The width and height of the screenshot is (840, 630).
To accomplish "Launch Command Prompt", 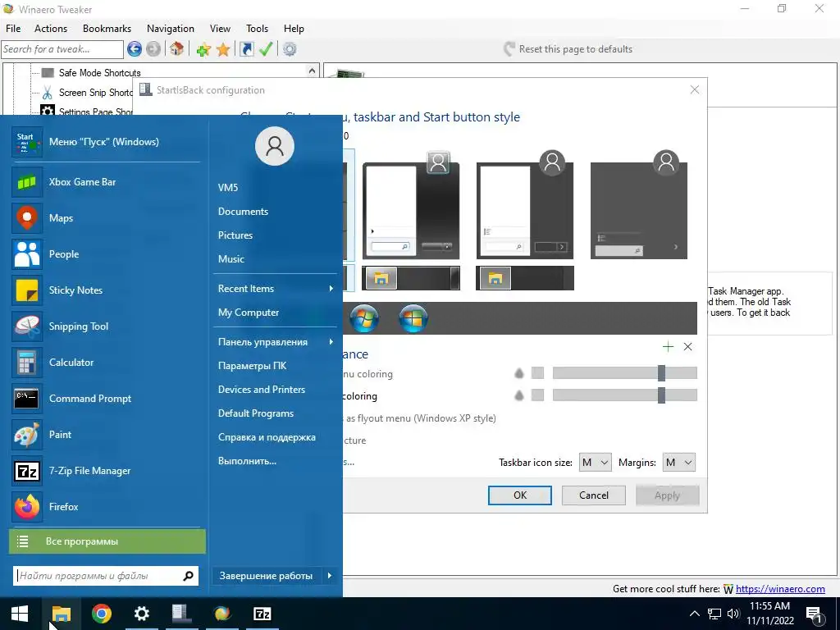I will click(x=106, y=399).
